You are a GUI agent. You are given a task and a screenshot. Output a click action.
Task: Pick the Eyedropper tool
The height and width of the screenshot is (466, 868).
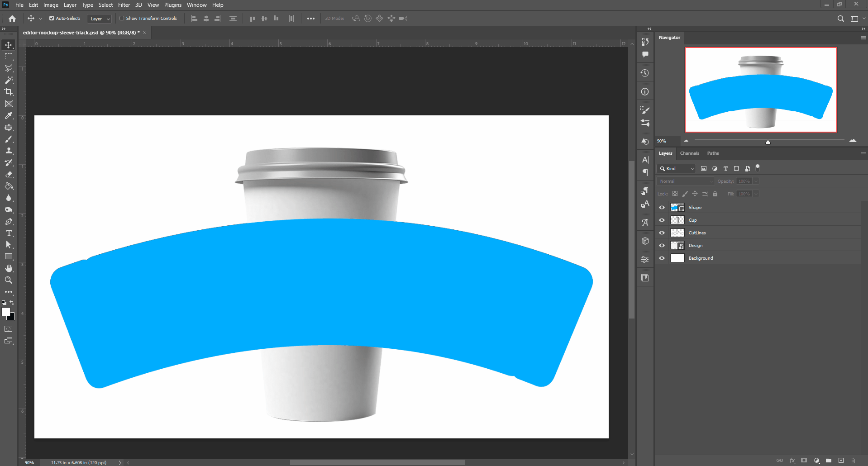9,115
